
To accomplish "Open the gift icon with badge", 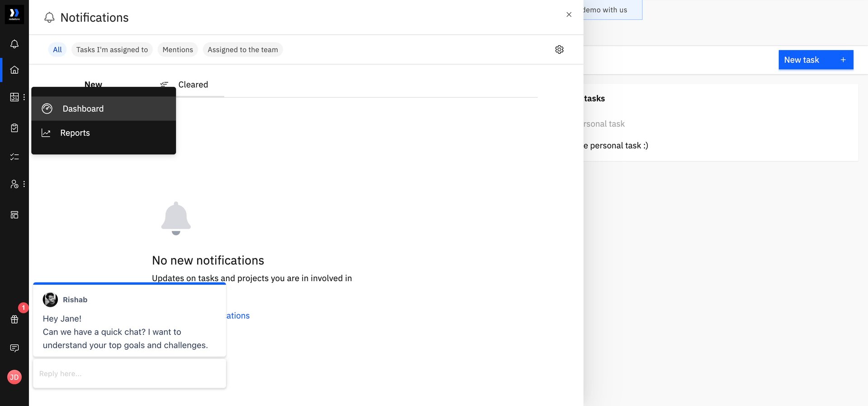I will pyautogui.click(x=14, y=319).
